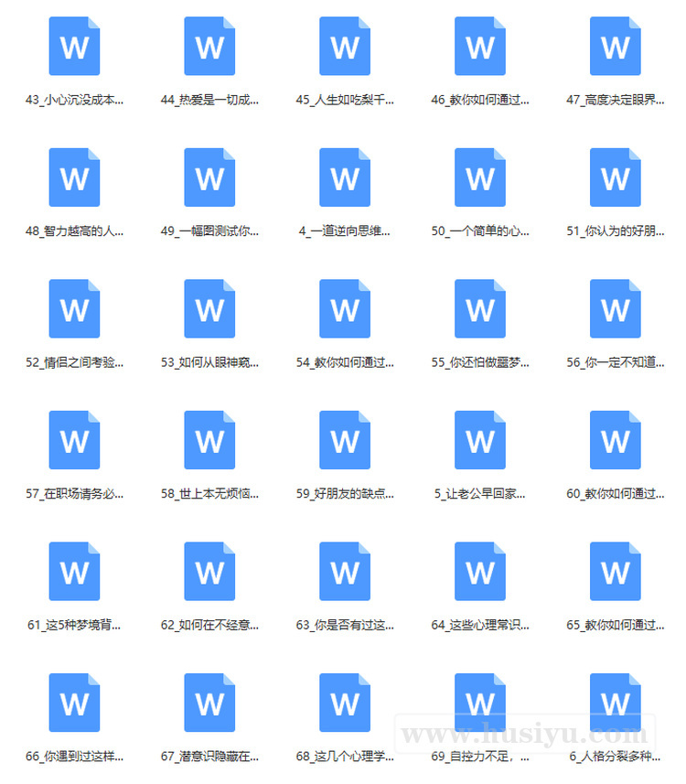Image resolution: width=686 pixels, height=784 pixels.
Task: Click file name 44_热爱是一切成...
Action: (x=209, y=100)
